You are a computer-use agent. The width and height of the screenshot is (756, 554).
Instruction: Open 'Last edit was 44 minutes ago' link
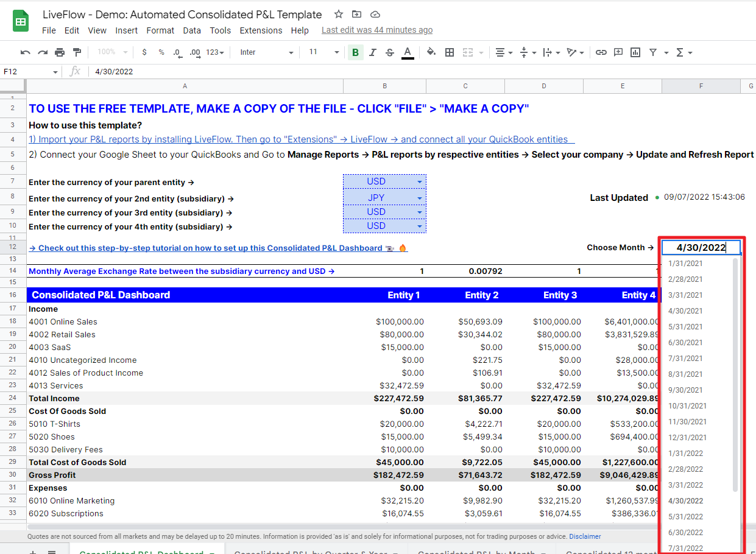click(377, 30)
